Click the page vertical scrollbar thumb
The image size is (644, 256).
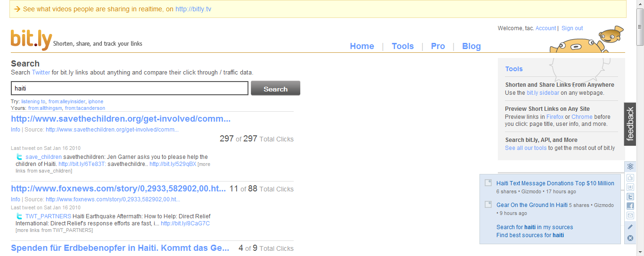[640, 27]
